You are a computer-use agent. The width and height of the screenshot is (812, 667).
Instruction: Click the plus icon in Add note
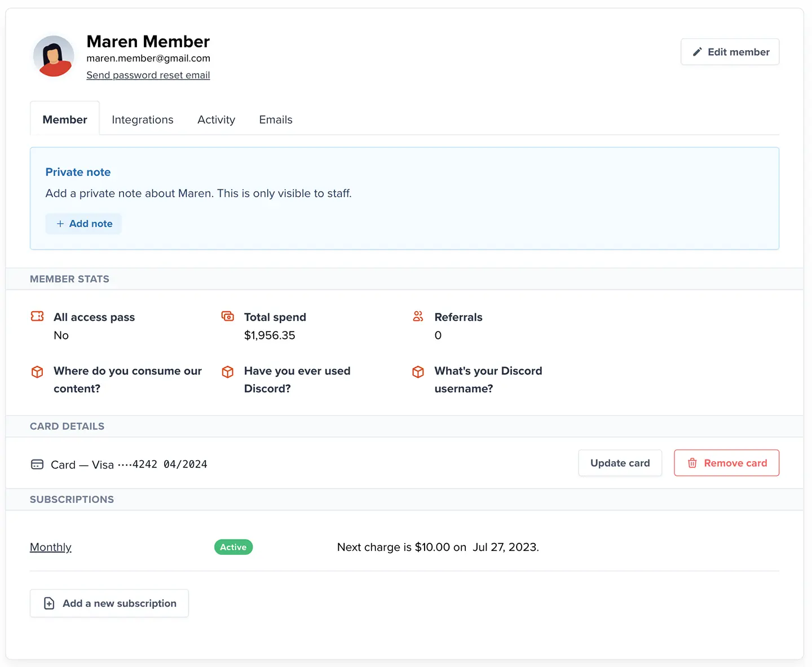(60, 224)
